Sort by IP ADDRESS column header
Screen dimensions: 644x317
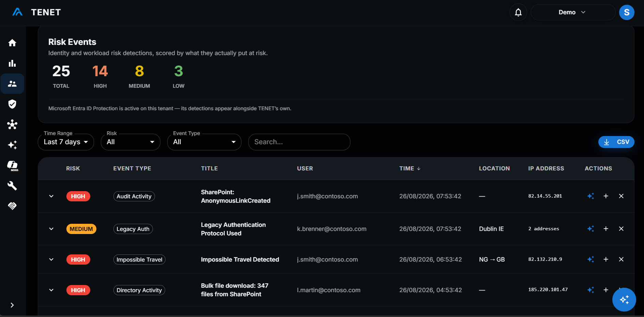pyautogui.click(x=546, y=168)
